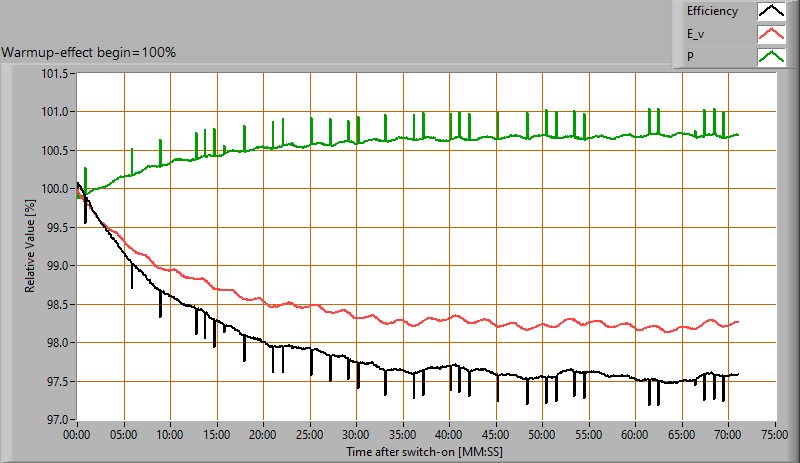
Task: Click the red E_v plot sample icon
Action: pyautogui.click(x=770, y=35)
